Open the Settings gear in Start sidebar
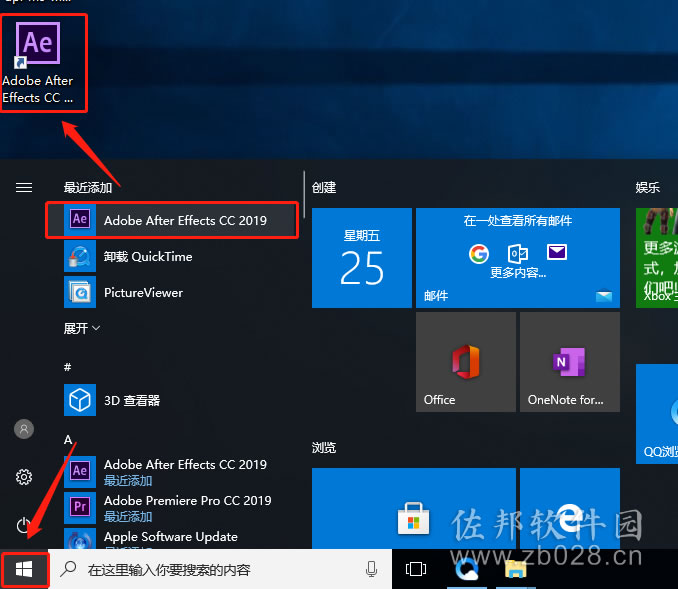Screen dimensions: 678x589 [x=24, y=477]
